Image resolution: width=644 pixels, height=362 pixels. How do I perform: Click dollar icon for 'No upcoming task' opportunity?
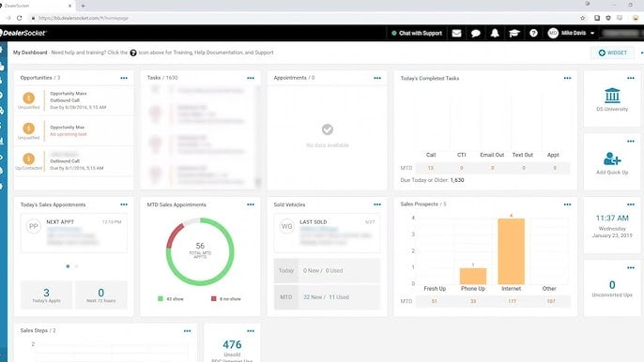(x=29, y=128)
